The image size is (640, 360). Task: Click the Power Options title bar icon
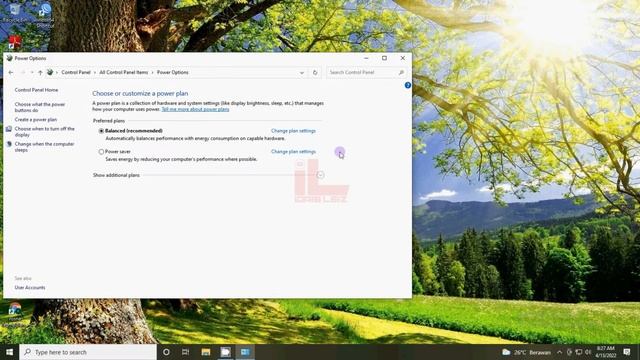tap(9, 58)
